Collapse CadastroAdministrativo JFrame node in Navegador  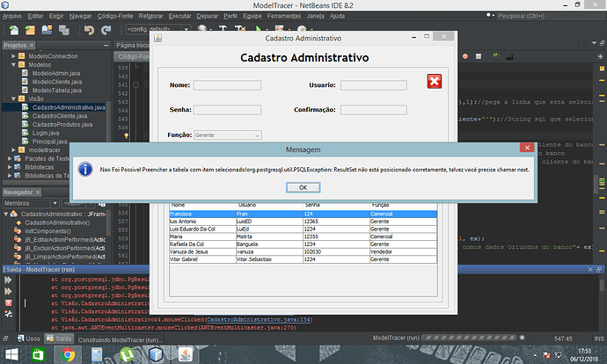[6, 214]
